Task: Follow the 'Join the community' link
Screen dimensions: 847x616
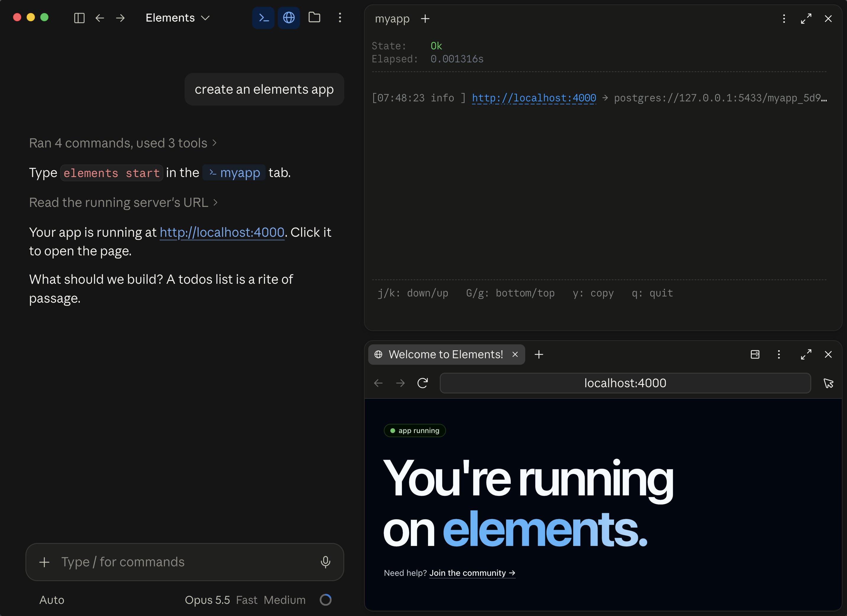Action: click(x=472, y=573)
